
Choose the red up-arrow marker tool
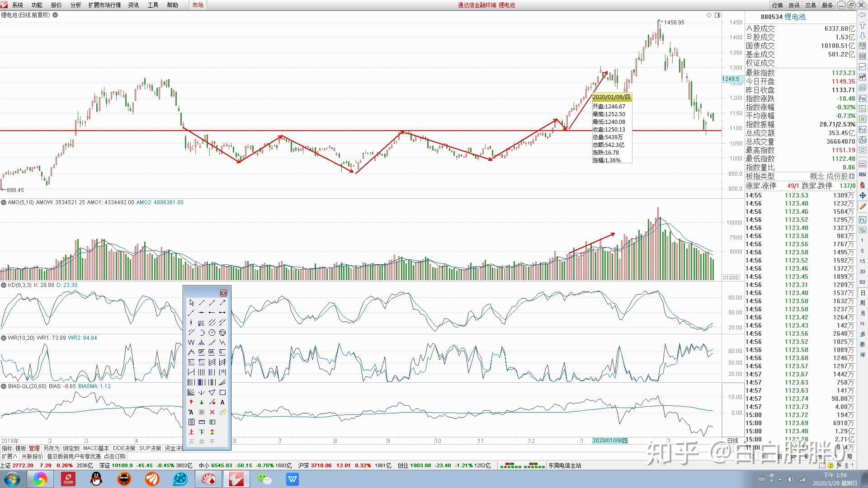(x=191, y=402)
